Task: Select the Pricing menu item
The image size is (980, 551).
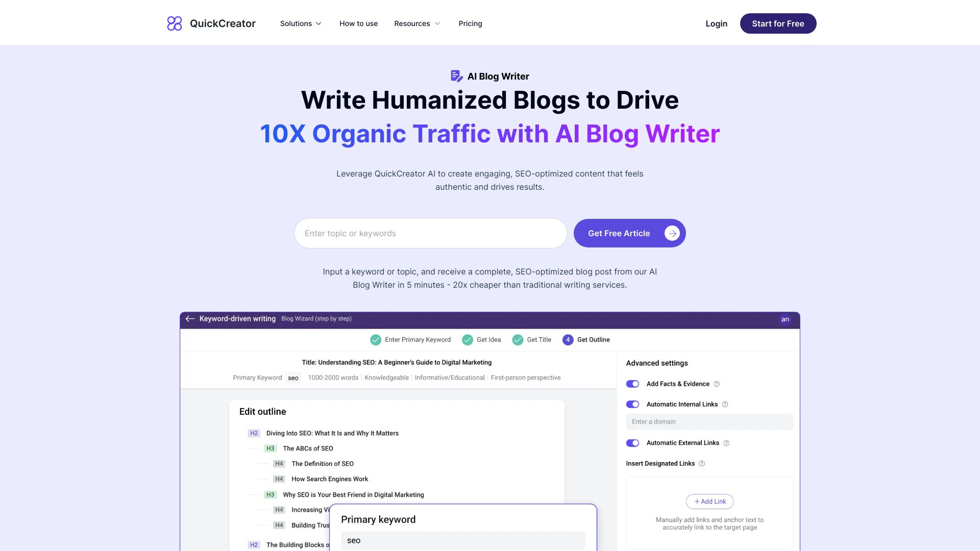Action: (470, 23)
